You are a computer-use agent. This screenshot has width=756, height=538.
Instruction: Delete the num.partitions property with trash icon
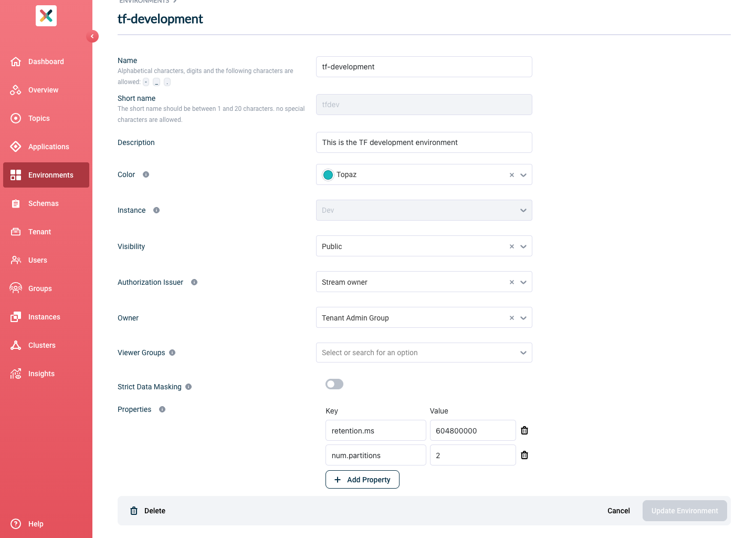pyautogui.click(x=524, y=455)
